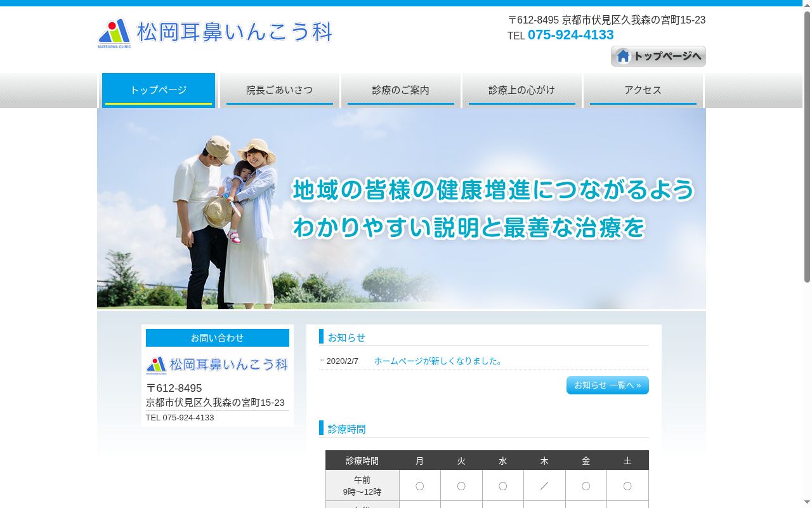Click the sidebar clinic logo image

pyautogui.click(x=218, y=365)
